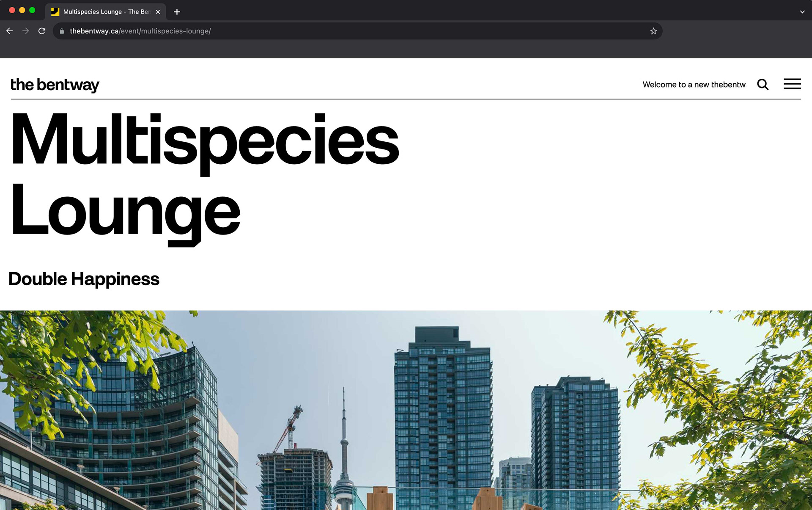Click the yellow minimize window button

pyautogui.click(x=22, y=10)
